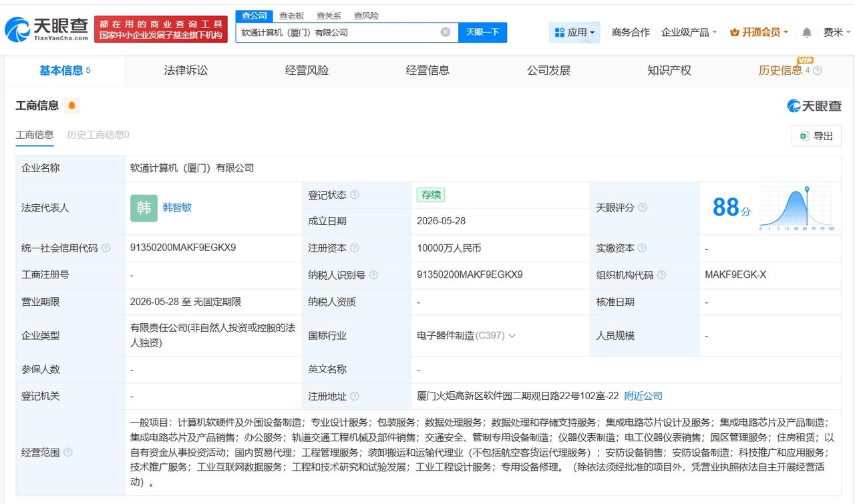
Task: Select the 查公司 search tab
Action: coord(254,15)
